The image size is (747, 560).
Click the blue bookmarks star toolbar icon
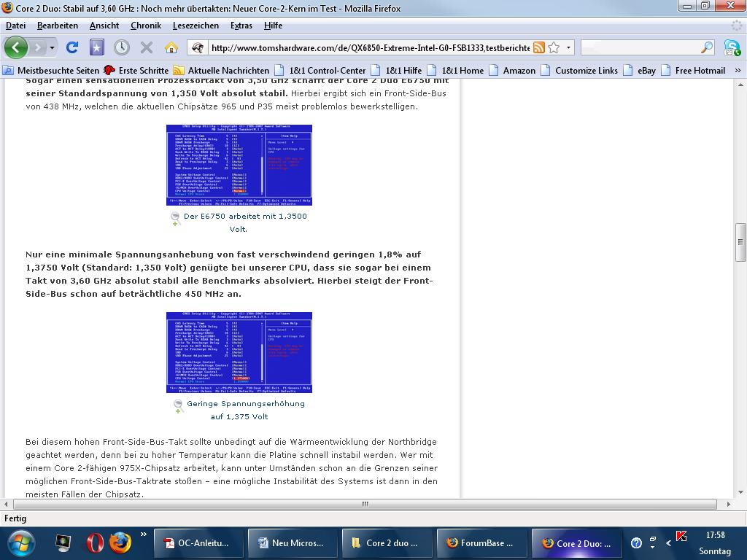(97, 47)
